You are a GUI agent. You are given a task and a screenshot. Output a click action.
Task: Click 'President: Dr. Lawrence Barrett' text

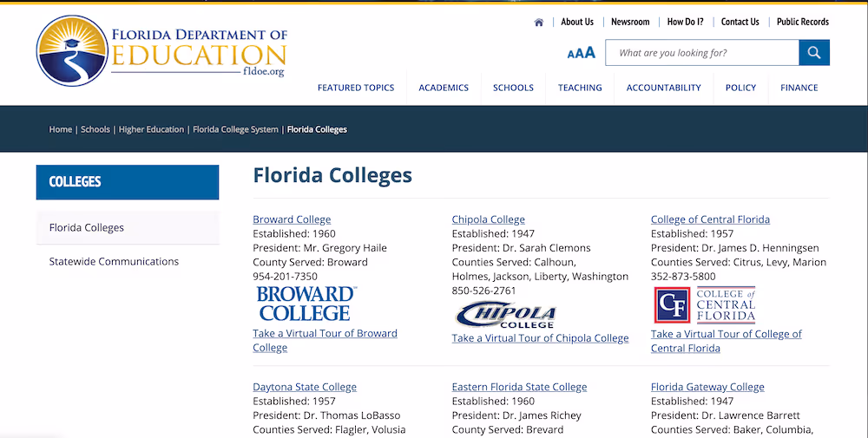coord(725,415)
